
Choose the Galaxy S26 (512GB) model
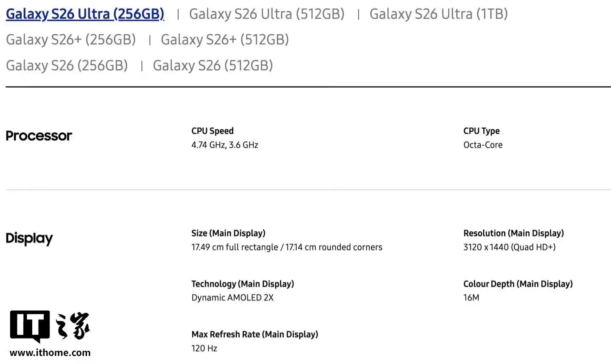tap(213, 65)
